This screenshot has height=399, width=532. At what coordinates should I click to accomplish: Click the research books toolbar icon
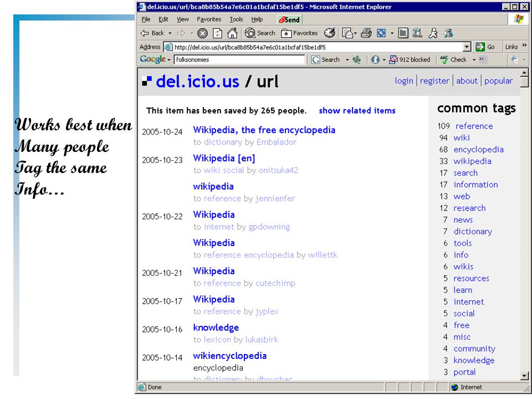(x=418, y=33)
